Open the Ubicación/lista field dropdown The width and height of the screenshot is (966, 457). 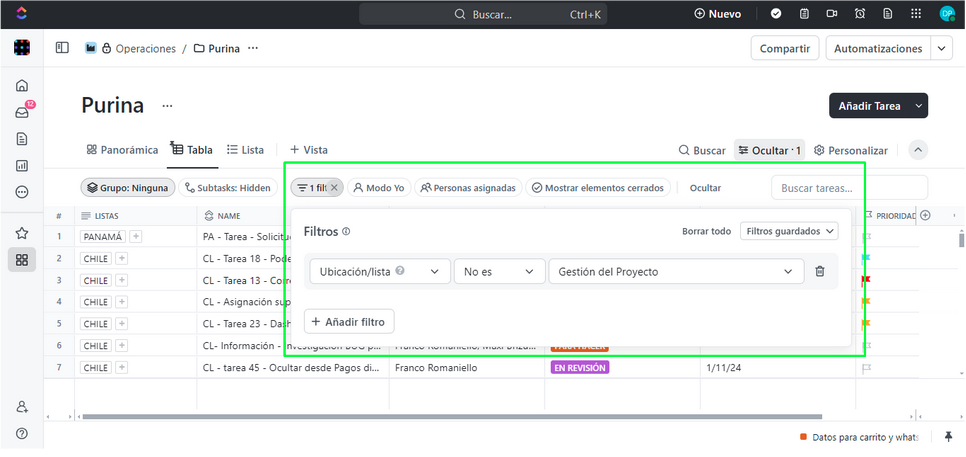(378, 271)
